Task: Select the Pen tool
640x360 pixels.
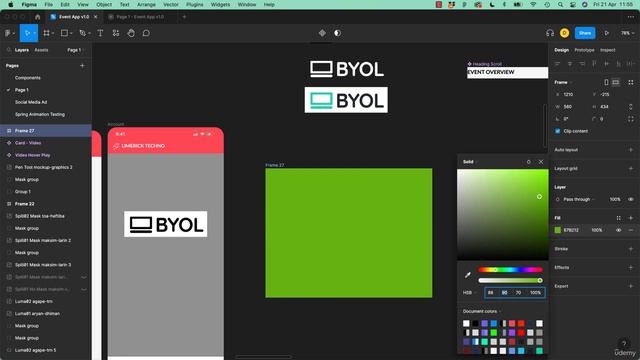Action: click(82, 33)
